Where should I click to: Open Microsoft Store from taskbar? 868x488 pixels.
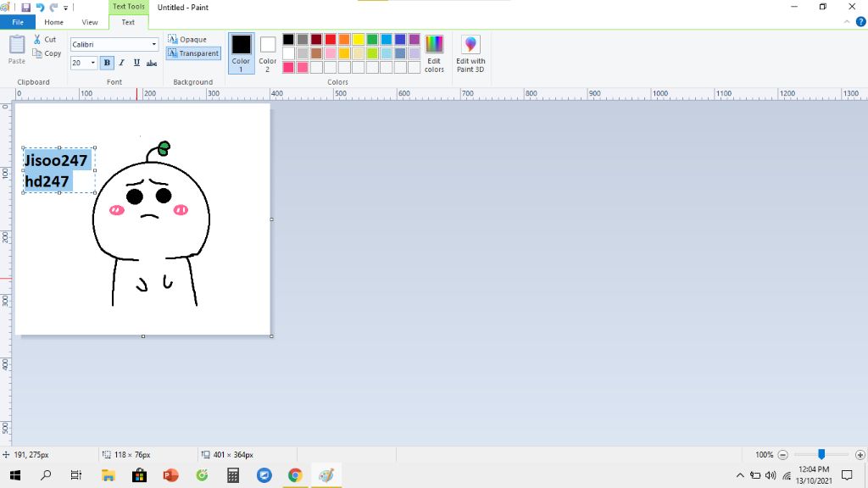click(140, 475)
